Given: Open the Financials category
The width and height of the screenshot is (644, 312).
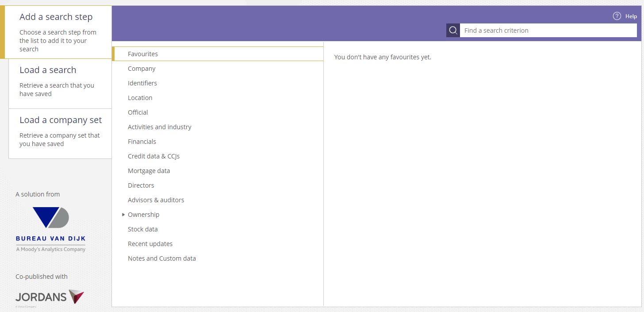Looking at the screenshot, I should pos(142,142).
